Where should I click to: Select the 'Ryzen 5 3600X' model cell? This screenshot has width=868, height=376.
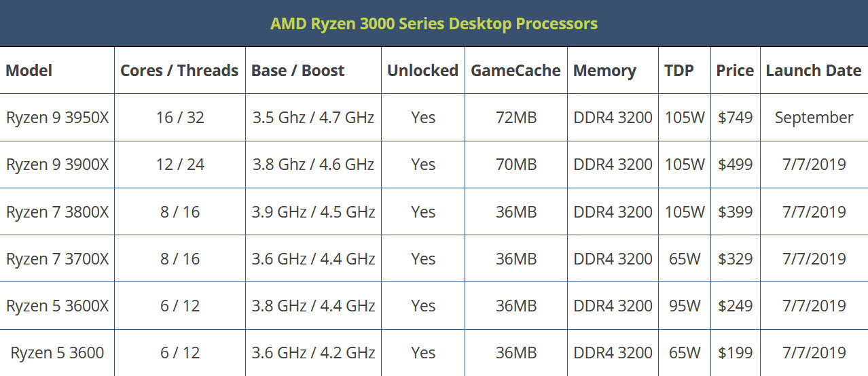coord(57,306)
